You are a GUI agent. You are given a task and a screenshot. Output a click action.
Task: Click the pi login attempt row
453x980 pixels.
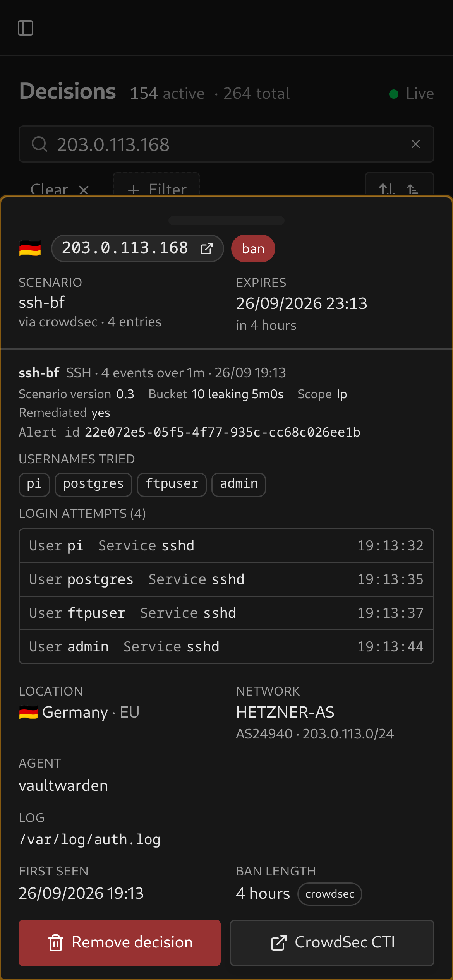[226, 546]
